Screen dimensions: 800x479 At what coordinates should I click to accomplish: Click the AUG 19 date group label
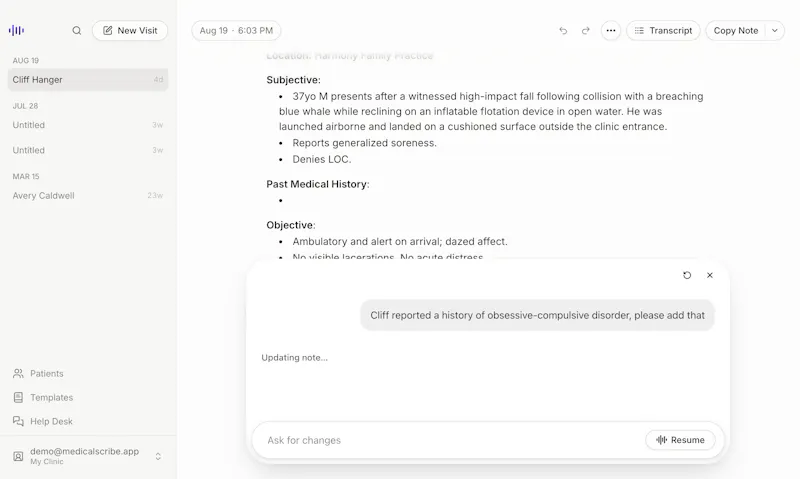(26, 60)
